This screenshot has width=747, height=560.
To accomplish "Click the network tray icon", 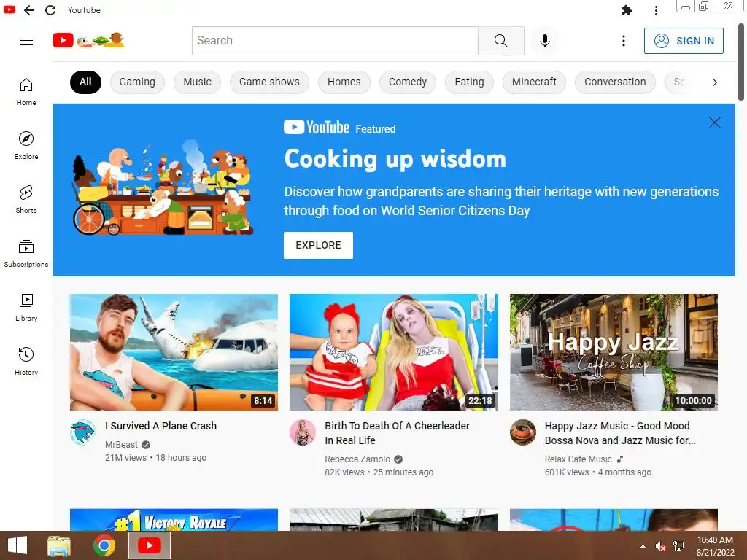I will pyautogui.click(x=678, y=546).
